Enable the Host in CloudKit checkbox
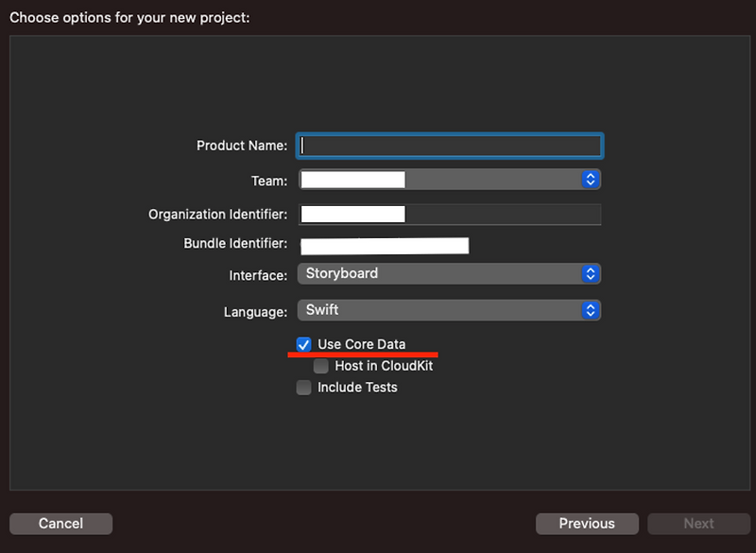 coord(321,366)
